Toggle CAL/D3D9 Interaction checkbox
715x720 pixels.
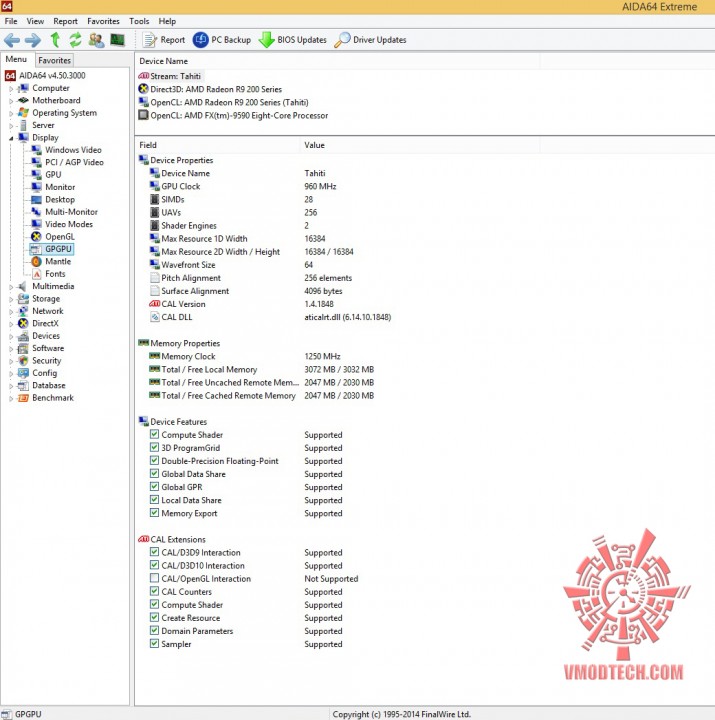pyautogui.click(x=154, y=552)
